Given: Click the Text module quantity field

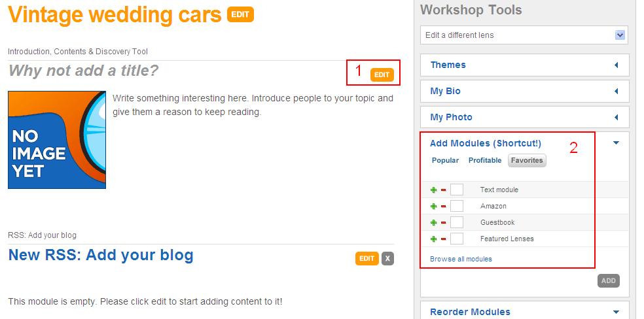Looking at the screenshot, I should (457, 190).
